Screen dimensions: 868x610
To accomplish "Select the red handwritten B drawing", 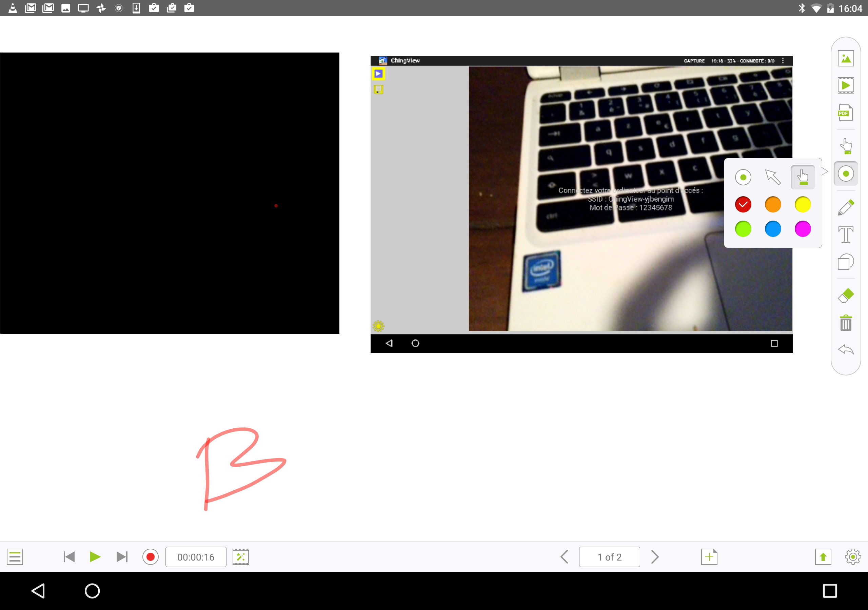I will (241, 469).
